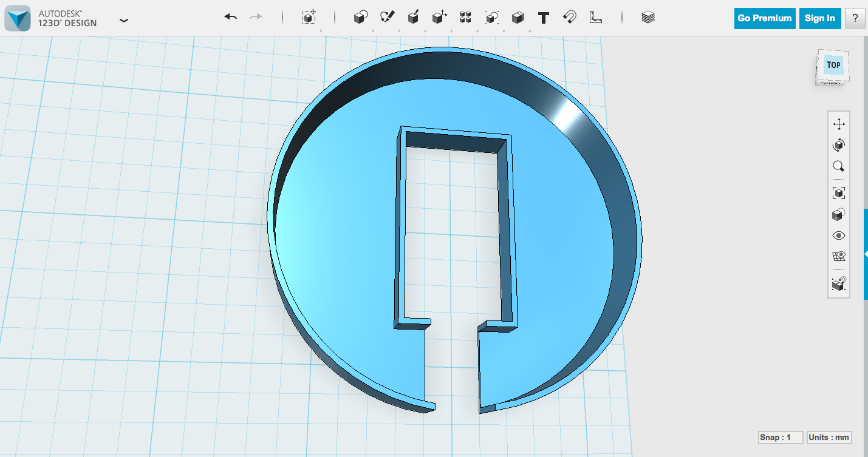Open the Construct tools menu
This screenshot has width=868, height=457.
[x=413, y=18]
